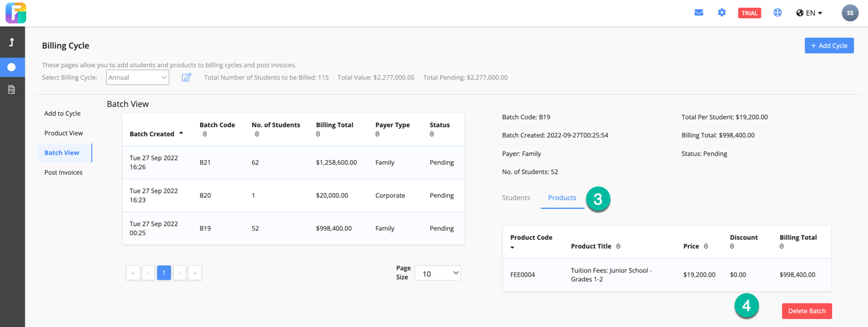Open the Page Size dropdown
868x327 pixels.
coord(438,274)
